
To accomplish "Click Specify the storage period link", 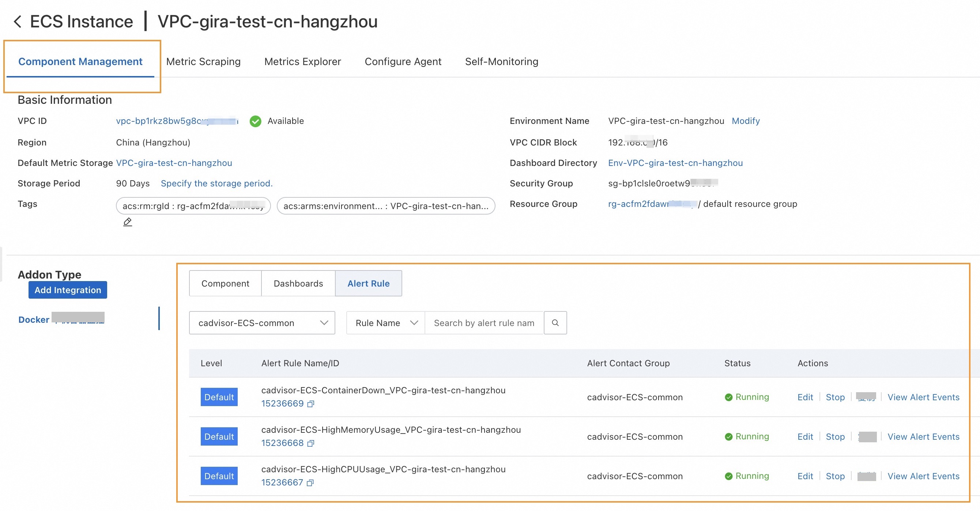I will pos(216,183).
